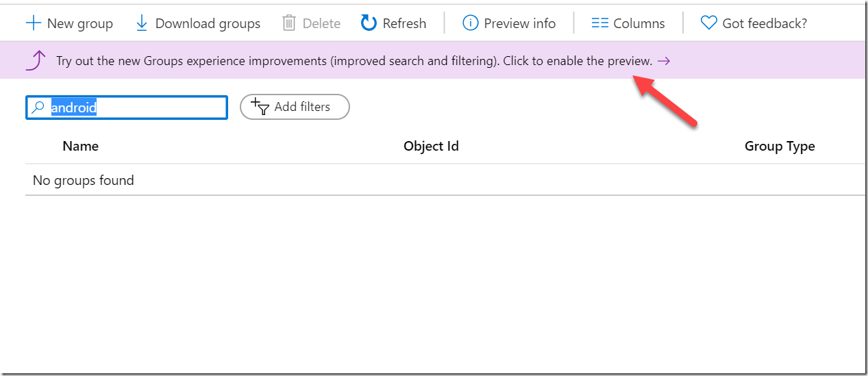
Task: Open the Got feedback? text link
Action: pyautogui.click(x=765, y=23)
